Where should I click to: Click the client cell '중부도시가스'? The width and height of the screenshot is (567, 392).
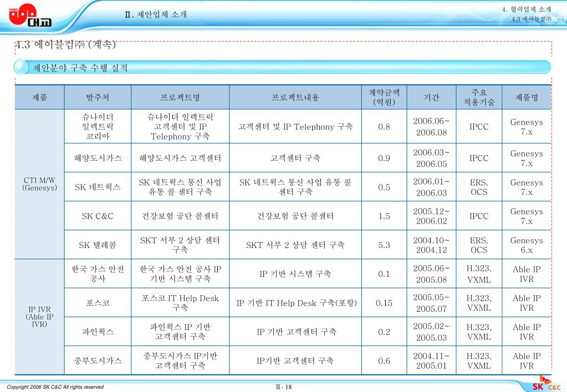click(98, 360)
